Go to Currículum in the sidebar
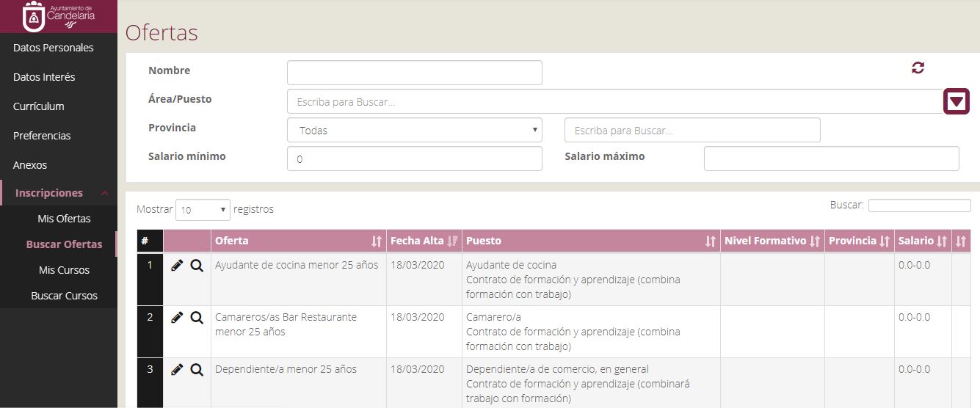 [x=39, y=106]
